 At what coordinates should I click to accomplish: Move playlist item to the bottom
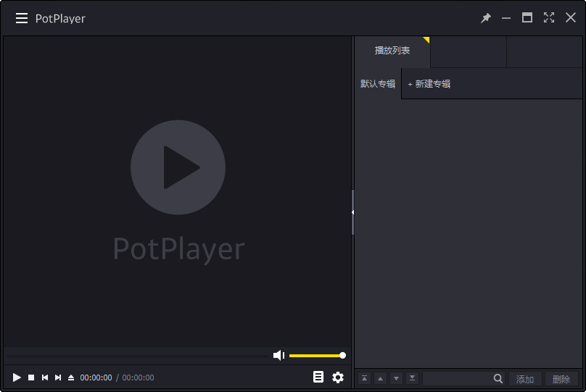[412, 378]
